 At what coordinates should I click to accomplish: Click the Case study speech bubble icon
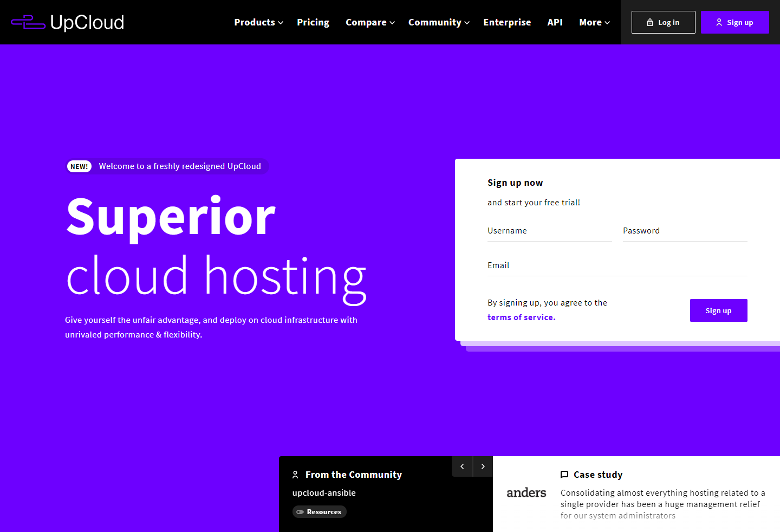click(564, 475)
